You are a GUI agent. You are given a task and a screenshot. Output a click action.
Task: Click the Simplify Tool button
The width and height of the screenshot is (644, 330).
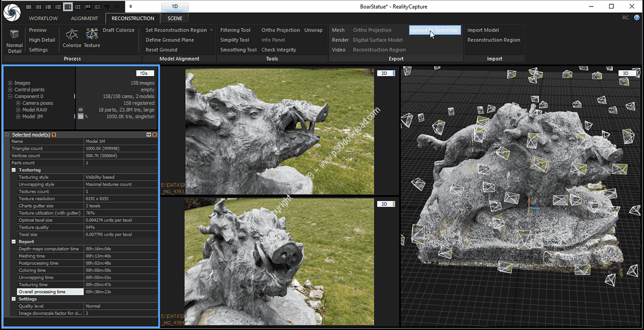tap(235, 40)
